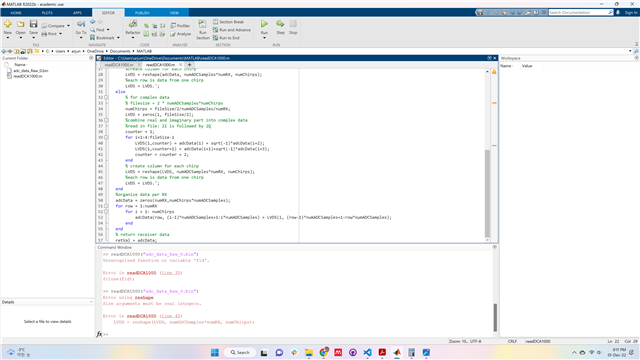This screenshot has height=360, width=640.
Task: Click the navigate Back arrow
Action: [93, 22]
